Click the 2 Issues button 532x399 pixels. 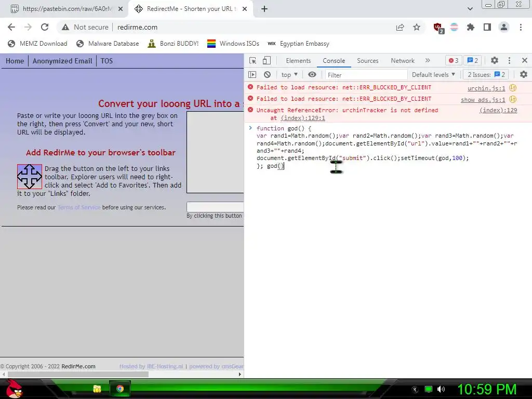coord(486,75)
